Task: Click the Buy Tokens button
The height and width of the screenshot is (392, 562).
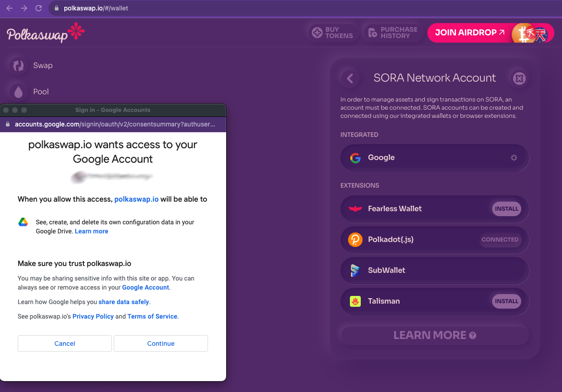Action: (x=334, y=33)
